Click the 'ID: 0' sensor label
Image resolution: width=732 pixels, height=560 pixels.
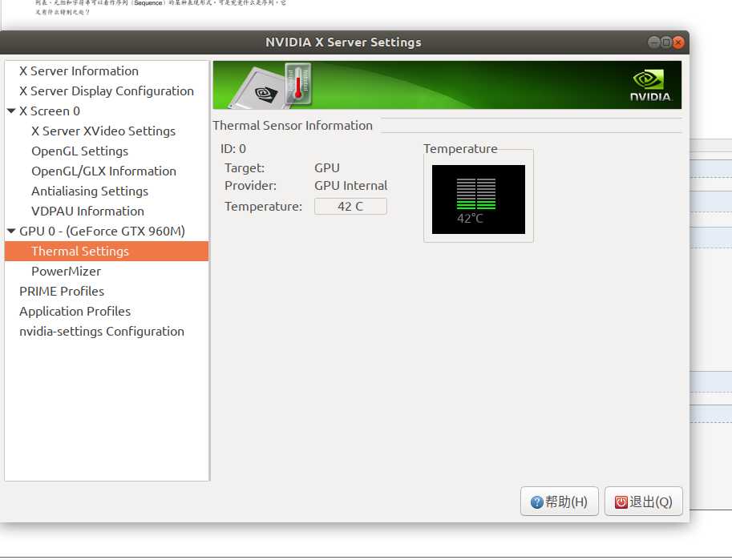(233, 149)
